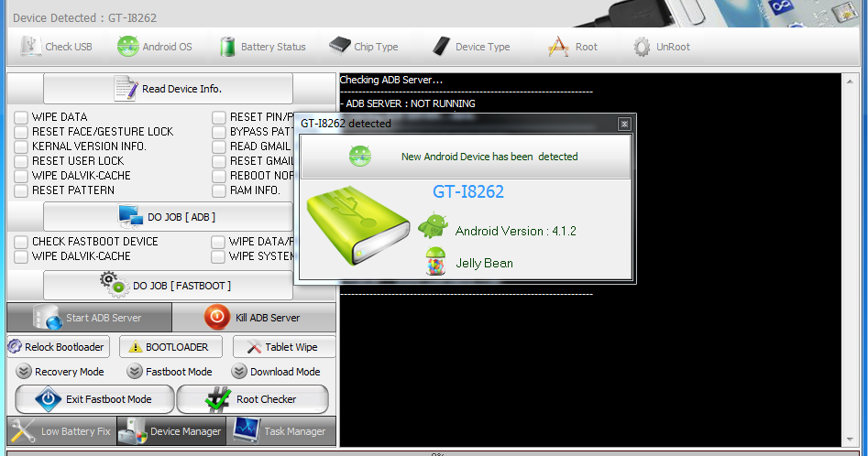This screenshot has width=868, height=456.
Task: Click the Start ADB Server database icon
Action: tap(48, 317)
